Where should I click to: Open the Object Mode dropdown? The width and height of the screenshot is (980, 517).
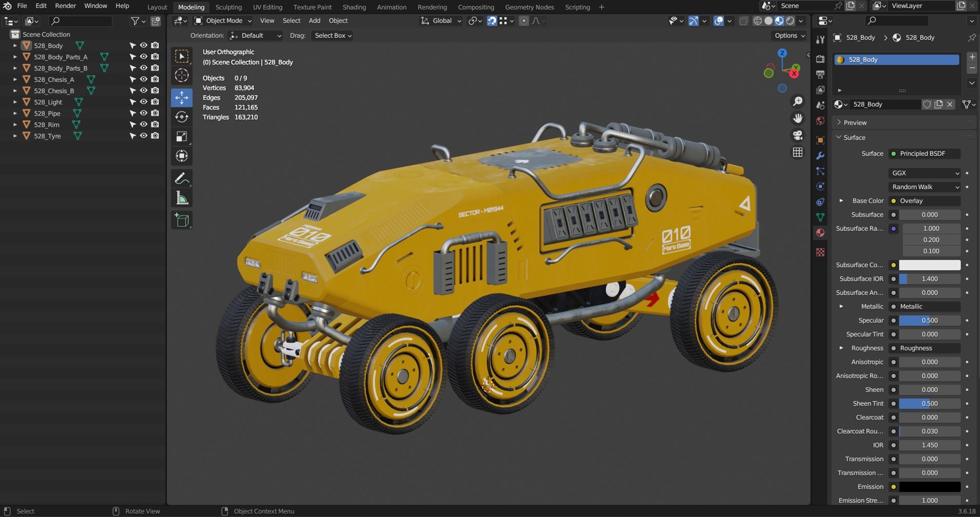(223, 21)
